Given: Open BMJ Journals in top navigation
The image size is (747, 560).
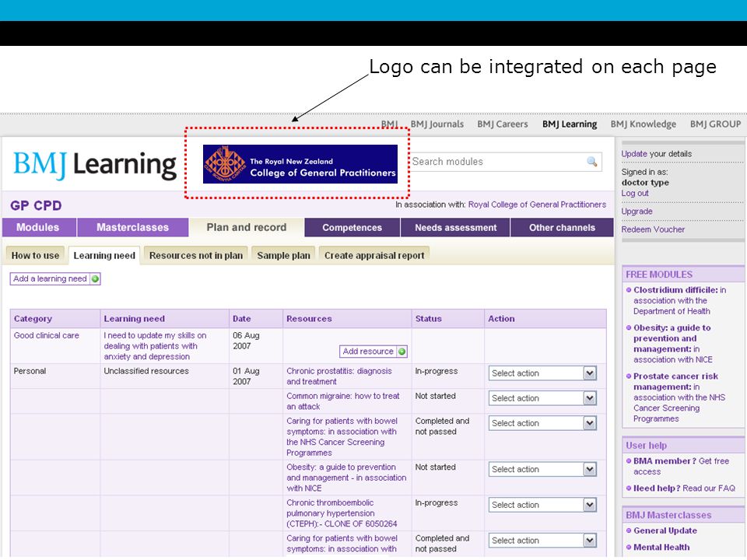Looking at the screenshot, I should [x=437, y=124].
